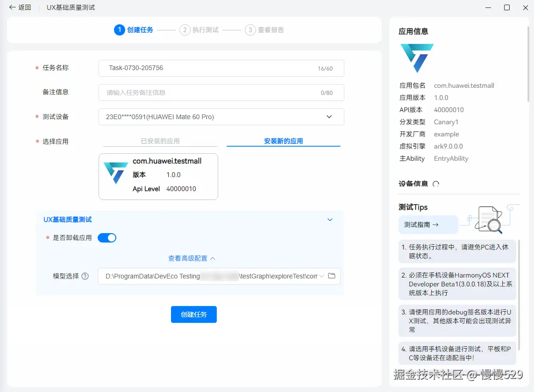Click tip 3 about debug签名版本

[457, 321]
